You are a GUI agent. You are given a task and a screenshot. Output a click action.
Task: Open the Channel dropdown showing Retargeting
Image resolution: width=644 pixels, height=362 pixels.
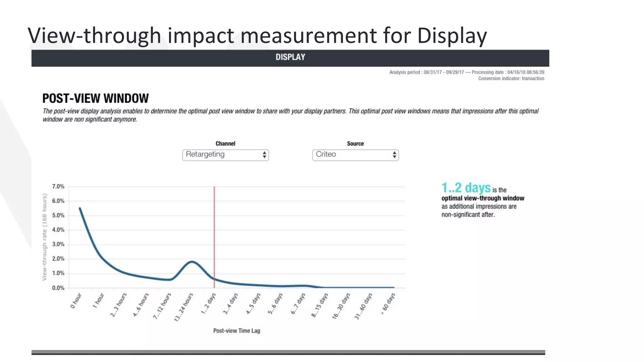tap(225, 155)
